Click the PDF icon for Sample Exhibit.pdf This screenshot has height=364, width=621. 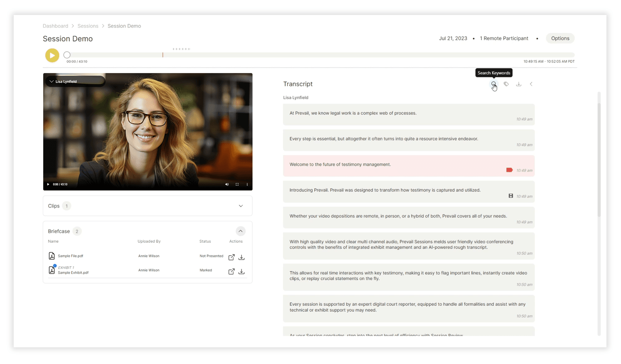pos(52,270)
